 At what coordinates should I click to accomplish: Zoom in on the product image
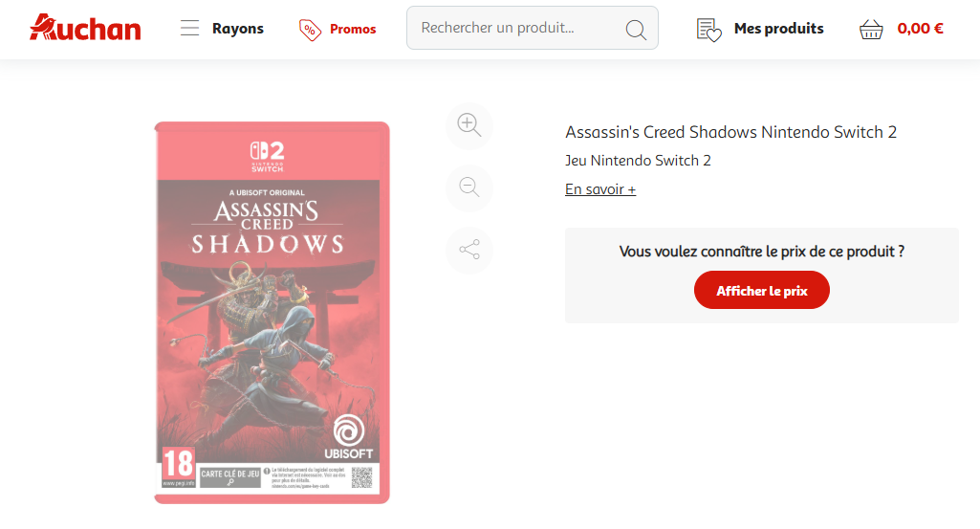click(469, 125)
